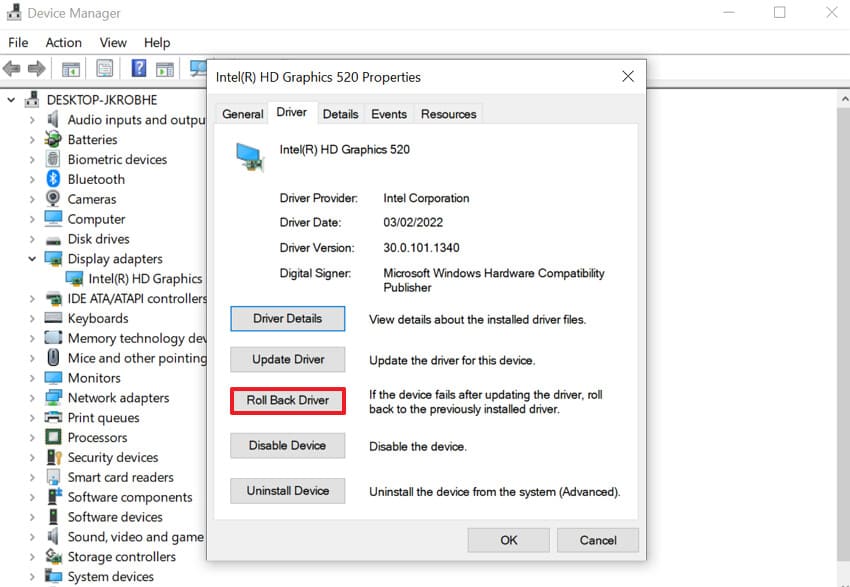
Task: Select the Smart card readers row
Action: [x=110, y=478]
